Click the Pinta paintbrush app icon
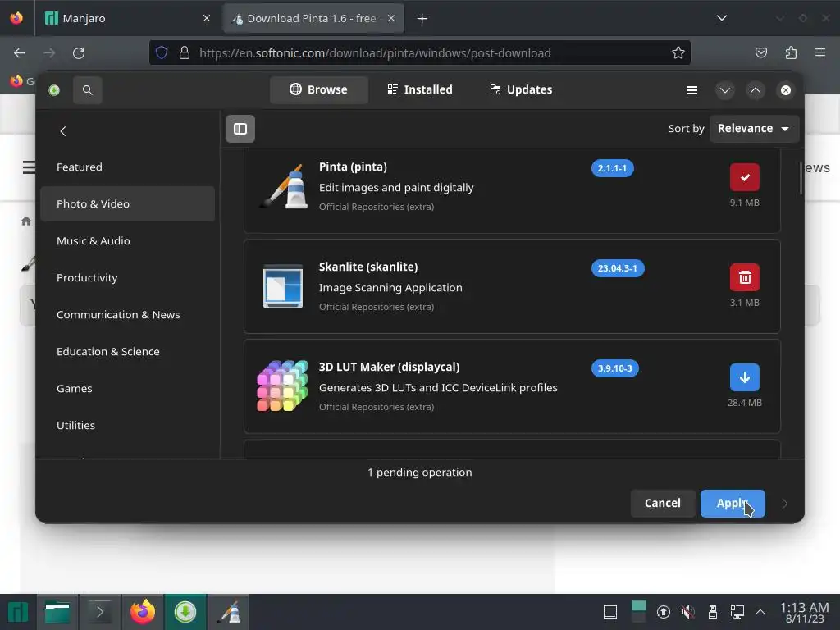This screenshot has width=840, height=630. (x=283, y=186)
